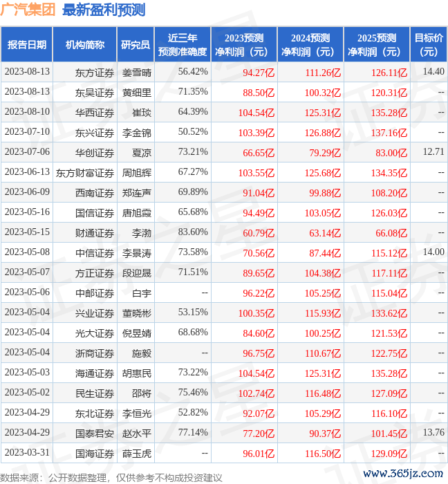Viewport: 448px width, 484px height.
Task: Click target price 13.76
Action: 433,433
